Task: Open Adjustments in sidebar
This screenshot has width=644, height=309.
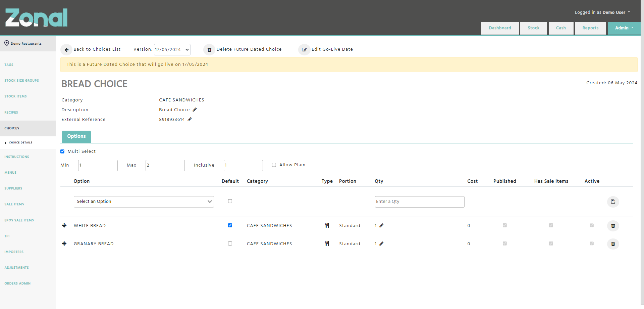Action: click(x=16, y=268)
